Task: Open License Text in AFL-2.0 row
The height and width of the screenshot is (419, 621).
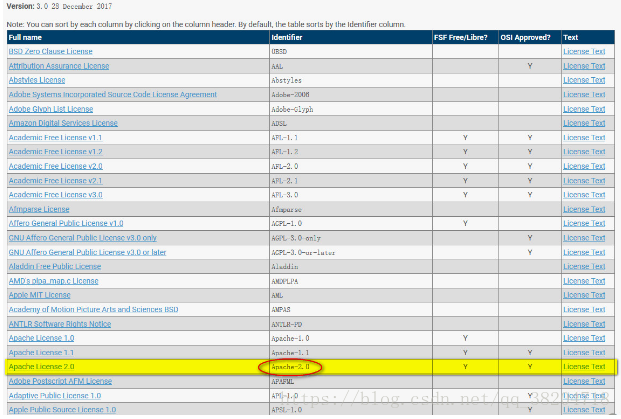Action: click(x=584, y=166)
